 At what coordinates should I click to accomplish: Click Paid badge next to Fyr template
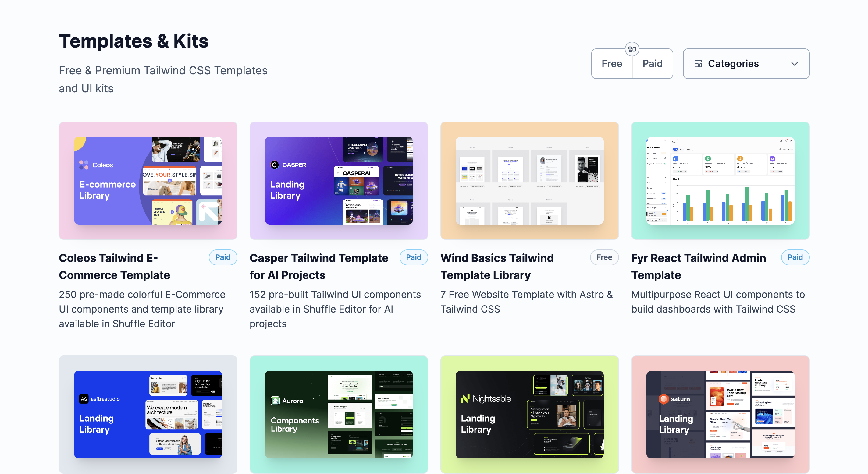[795, 257]
